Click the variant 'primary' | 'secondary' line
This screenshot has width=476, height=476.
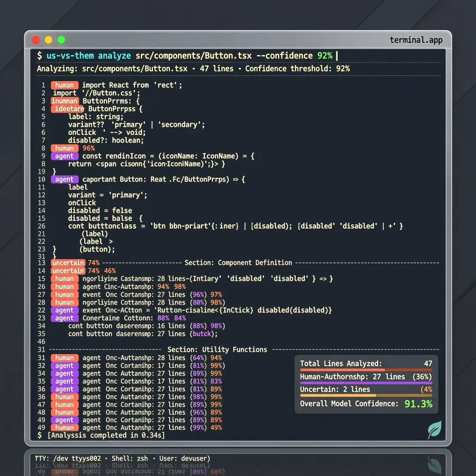(x=137, y=125)
